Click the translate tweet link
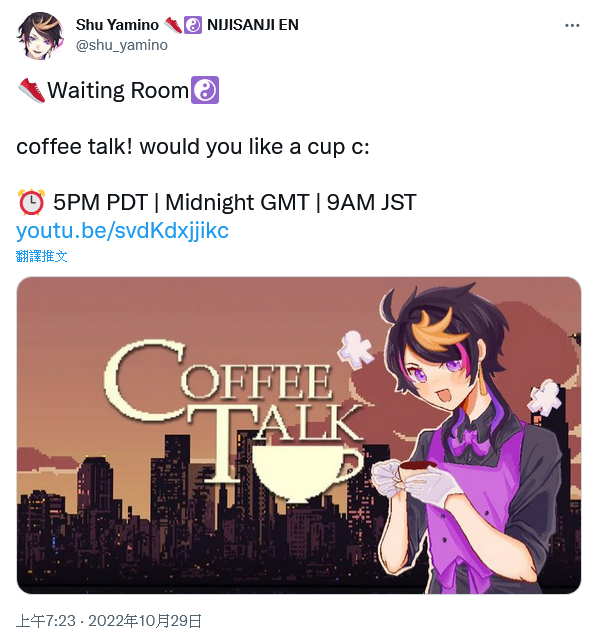This screenshot has width=598, height=644. [41, 256]
